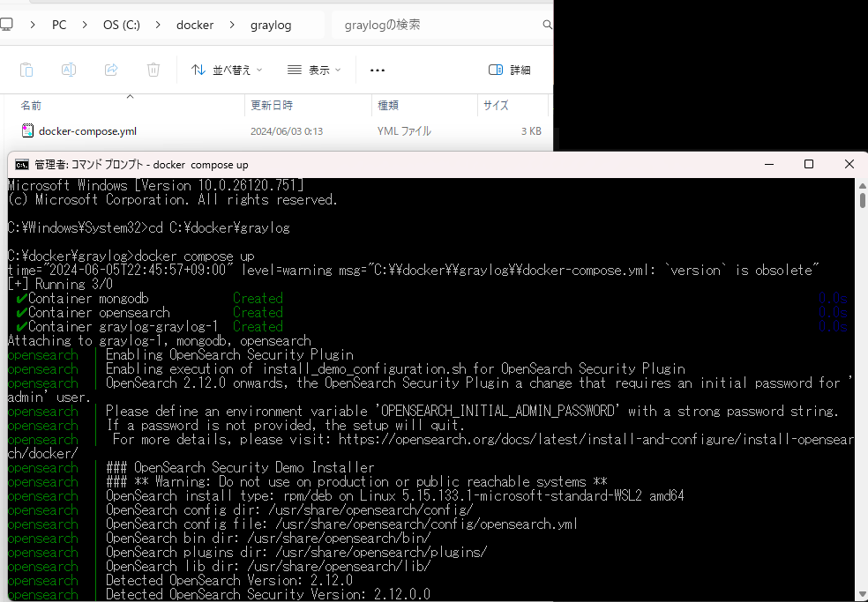Click 'Container mongodb' line
The image size is (868, 602).
click(88, 298)
